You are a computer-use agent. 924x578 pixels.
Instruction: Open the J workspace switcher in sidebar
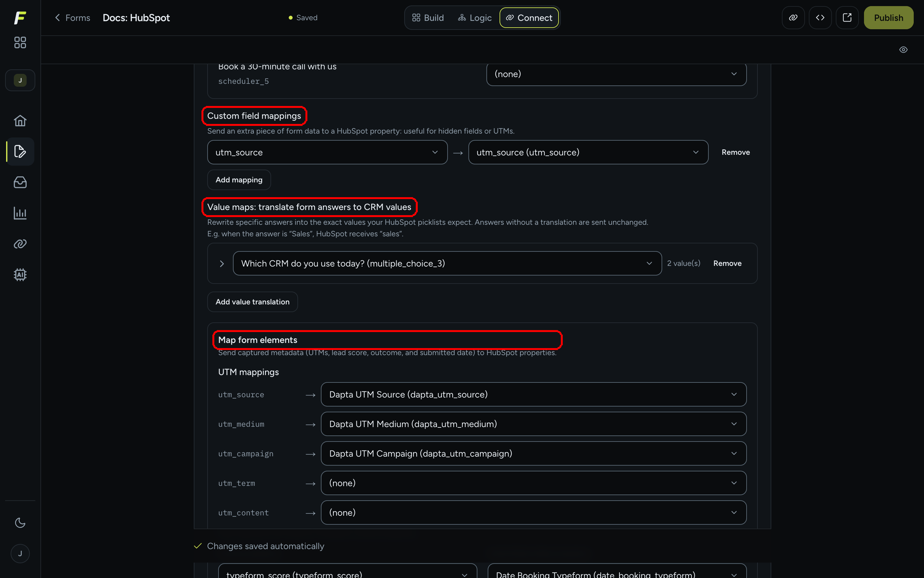20,80
